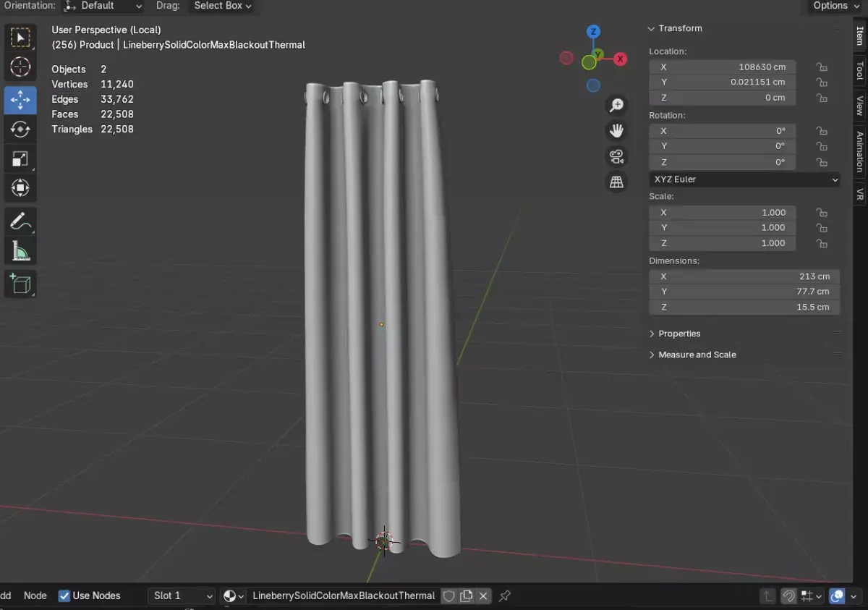Switch to the Item sidebar tab
Image resolution: width=868 pixels, height=610 pixels.
(859, 36)
